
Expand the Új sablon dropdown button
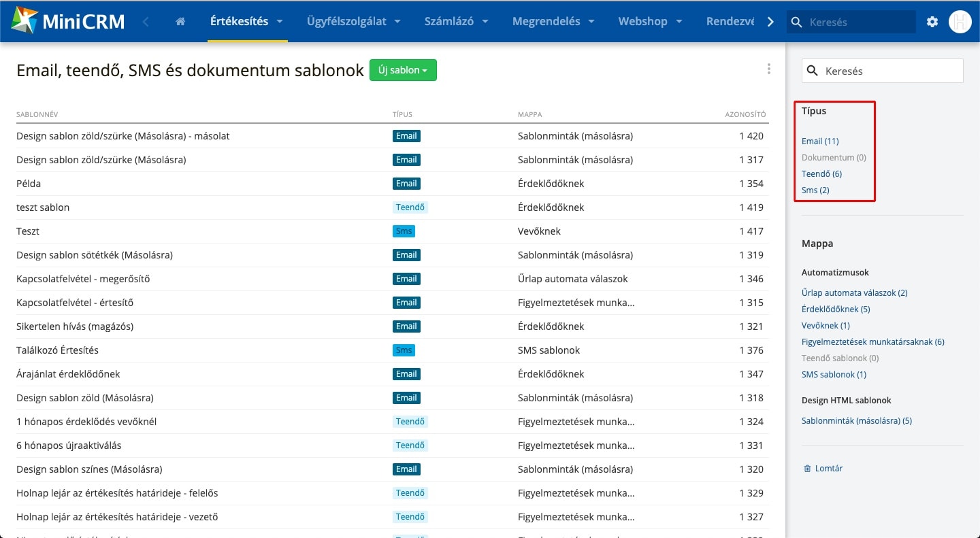(403, 70)
